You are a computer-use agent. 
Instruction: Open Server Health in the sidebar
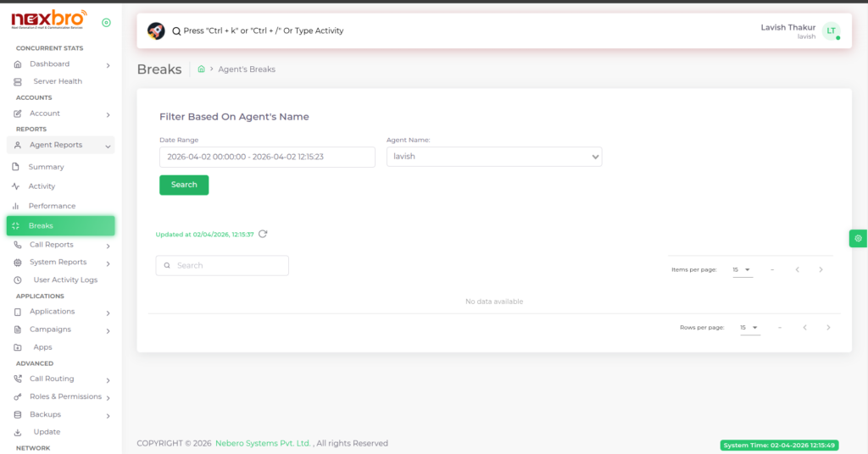click(57, 81)
